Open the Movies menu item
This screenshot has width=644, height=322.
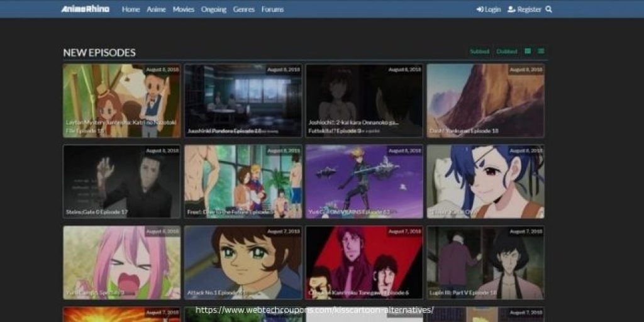[183, 9]
